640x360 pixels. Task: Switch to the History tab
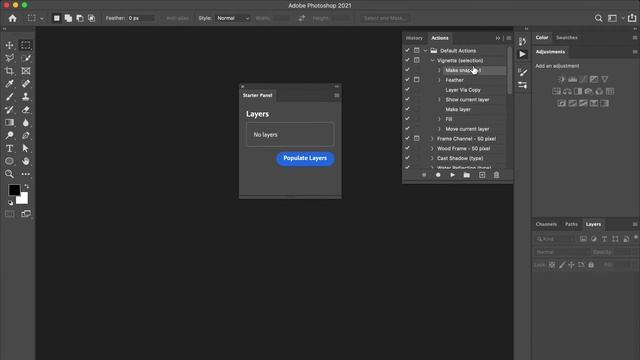pyautogui.click(x=414, y=38)
